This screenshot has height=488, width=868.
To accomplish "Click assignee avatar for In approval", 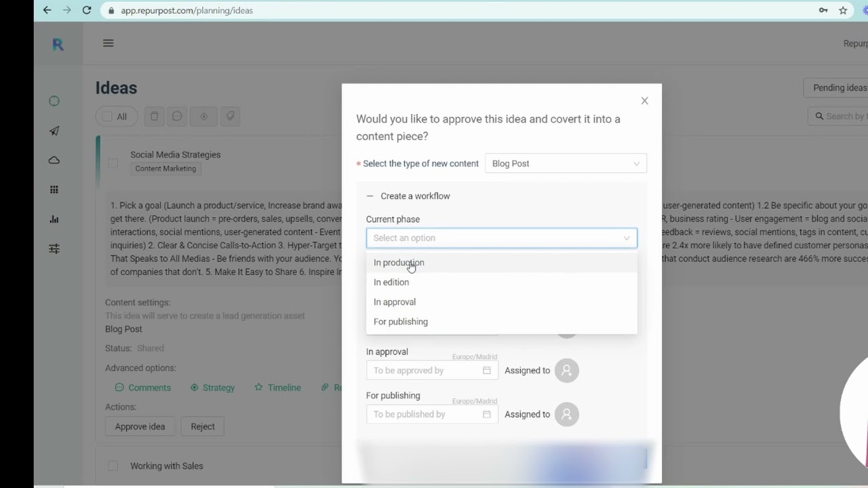I will click(x=567, y=371).
